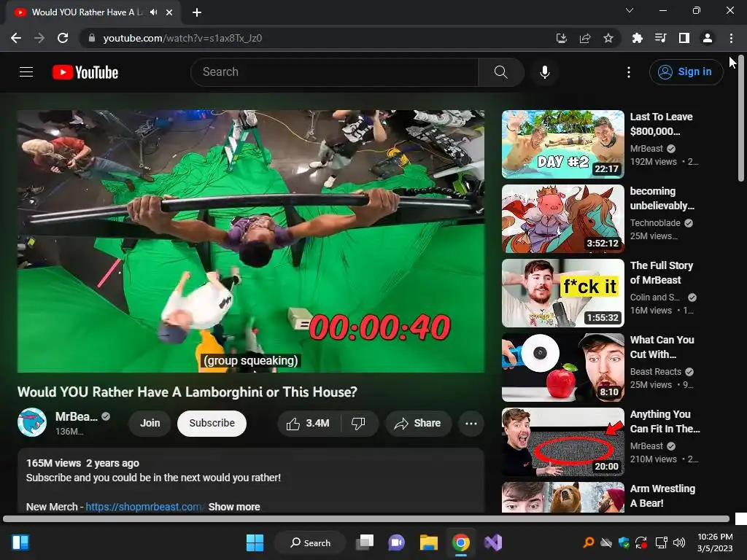
Task: Open the YouTube hamburger guide menu
Action: click(x=26, y=72)
